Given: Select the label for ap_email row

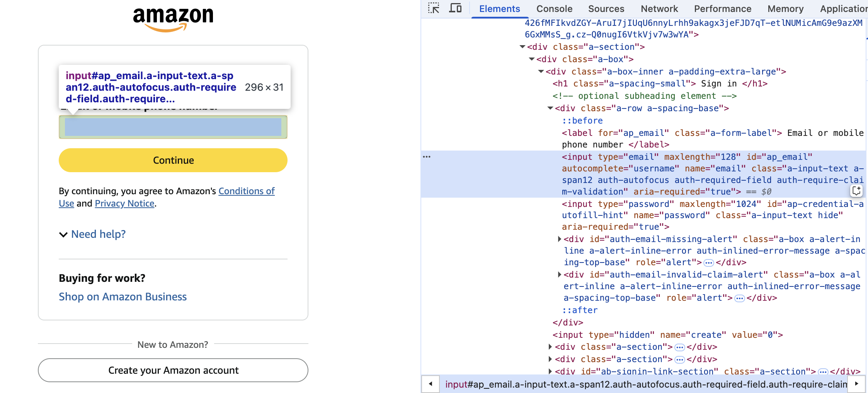Looking at the screenshot, I should pos(713,139).
